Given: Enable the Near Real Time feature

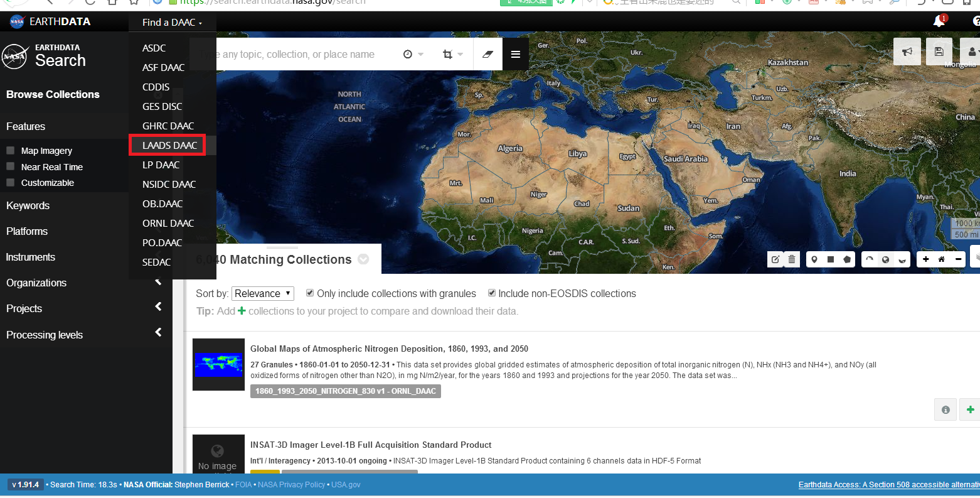Looking at the screenshot, I should [x=10, y=166].
